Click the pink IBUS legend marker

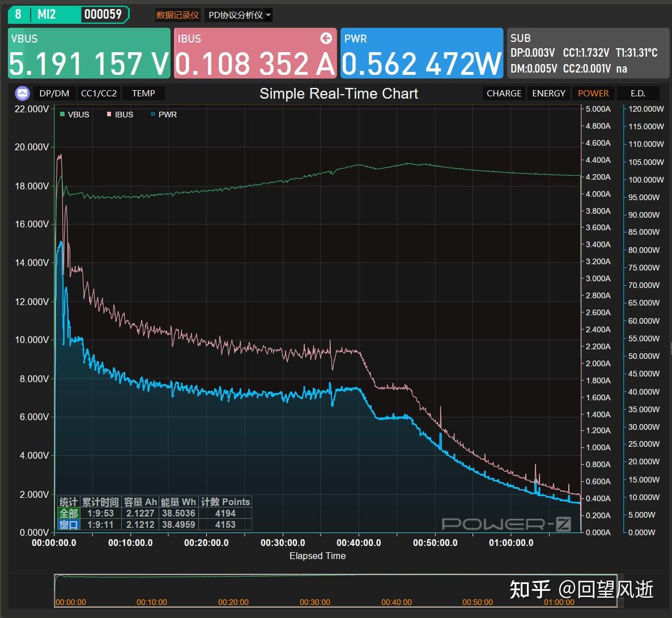[x=109, y=114]
